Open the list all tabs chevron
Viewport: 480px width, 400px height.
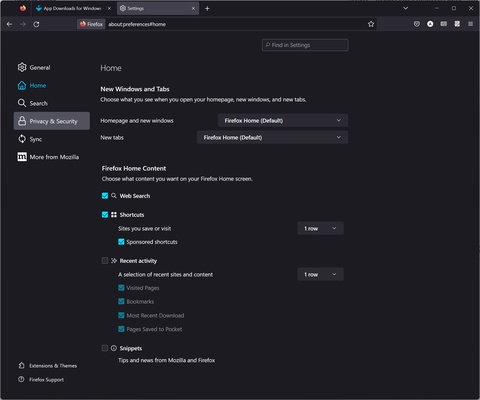pyautogui.click(x=405, y=8)
